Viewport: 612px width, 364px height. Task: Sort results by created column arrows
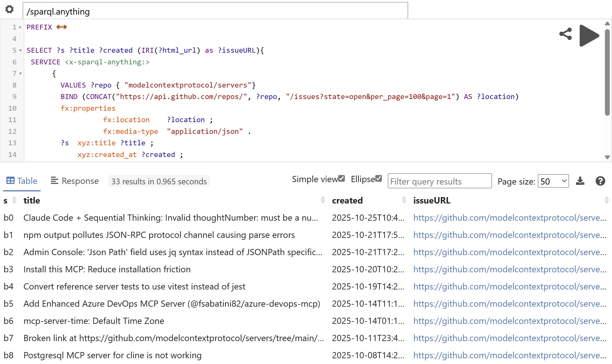click(x=404, y=200)
